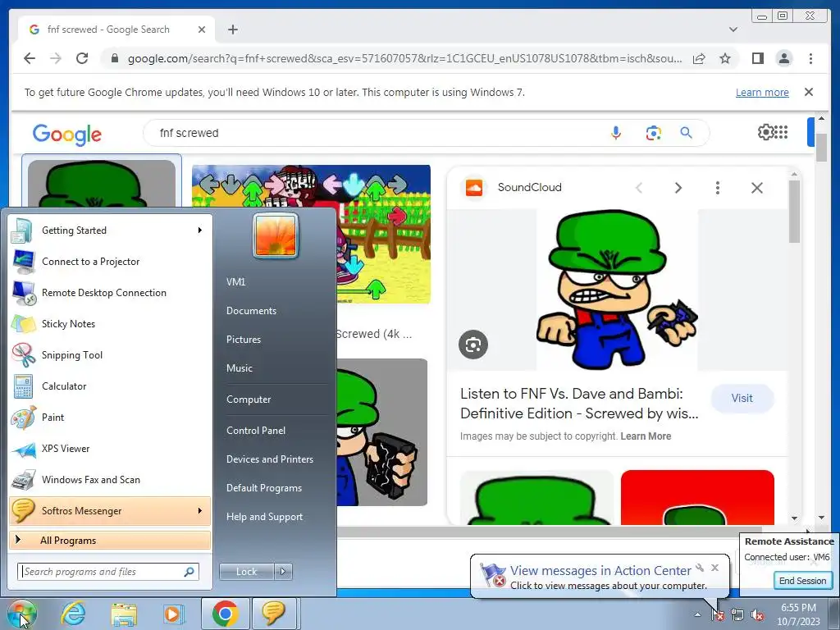Screen dimensions: 840x630
Task: Expand Getting Started submenu arrow
Action: (x=200, y=231)
